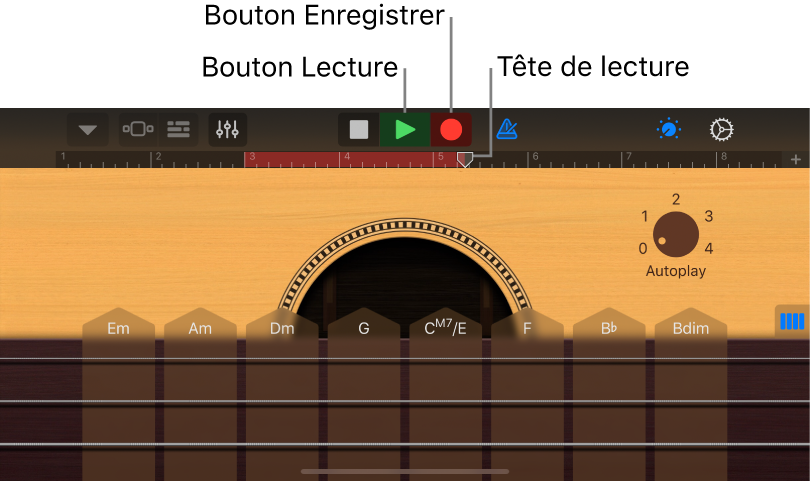Switch to Tracks view button
Screen dimensions: 811x481
[x=178, y=129]
